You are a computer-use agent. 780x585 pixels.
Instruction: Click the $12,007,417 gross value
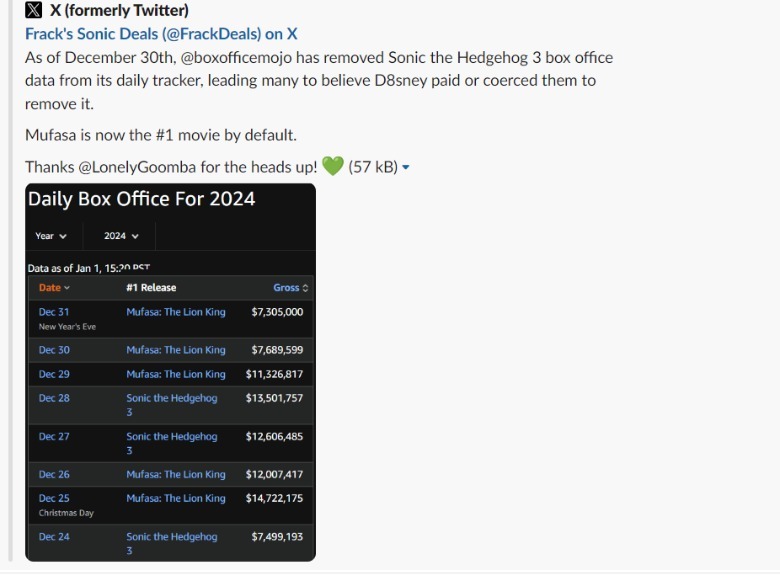point(274,474)
